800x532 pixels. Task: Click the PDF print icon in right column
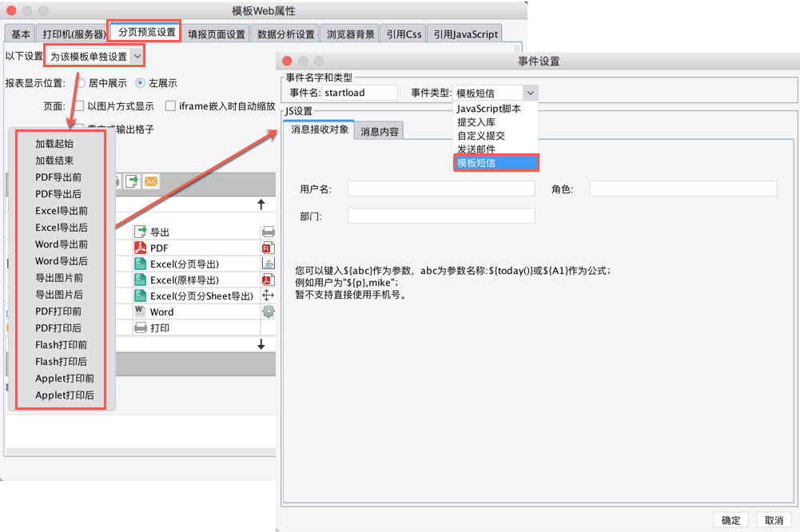tap(269, 280)
